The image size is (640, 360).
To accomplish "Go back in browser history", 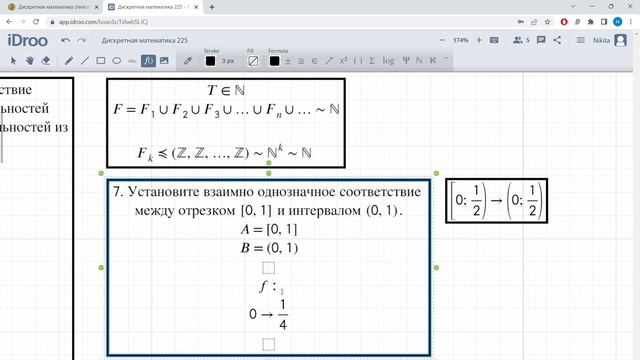I will click(x=9, y=22).
